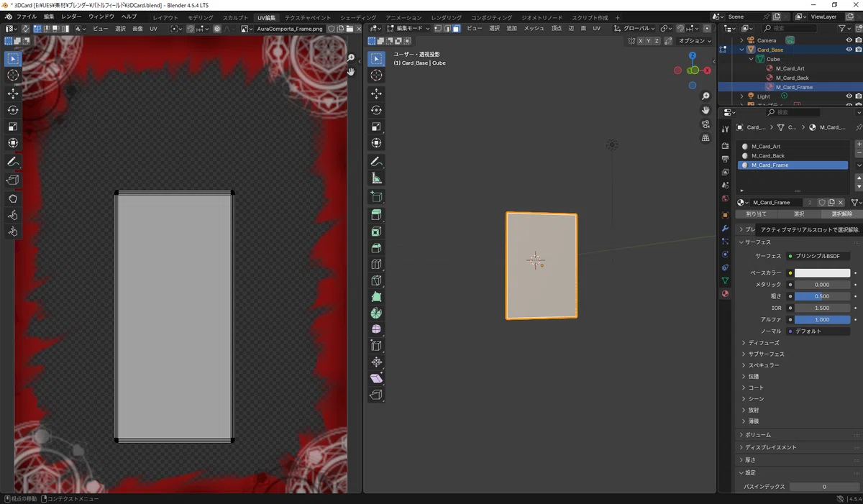Toggle viewport visibility eye for Card_Base
The width and height of the screenshot is (863, 504).
coord(849,50)
